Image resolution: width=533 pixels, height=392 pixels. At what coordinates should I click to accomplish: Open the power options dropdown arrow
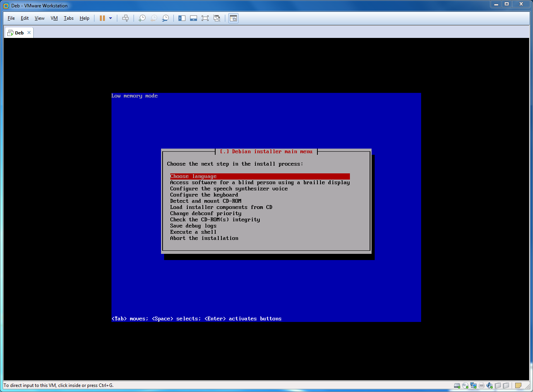[110, 18]
